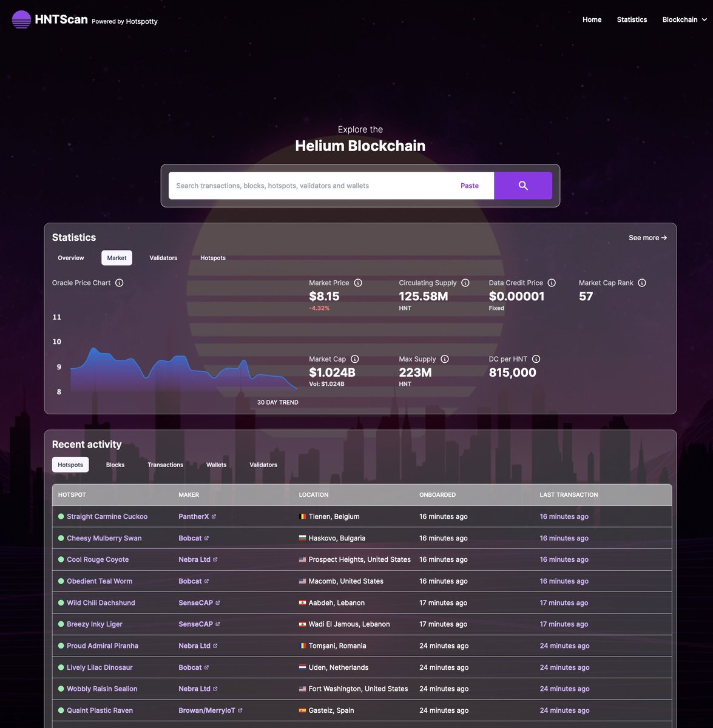Open the Cool Rouge Coyote hotspot
This screenshot has height=728, width=713.
click(98, 560)
